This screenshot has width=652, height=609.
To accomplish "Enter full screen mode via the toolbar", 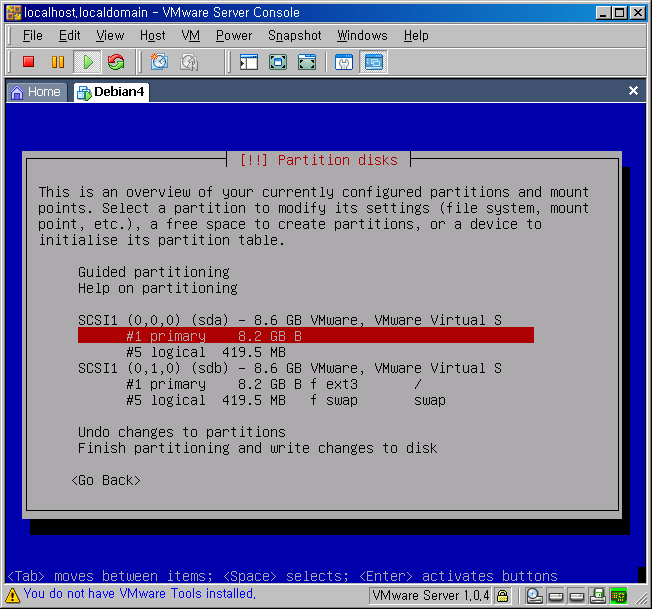I will coord(278,62).
